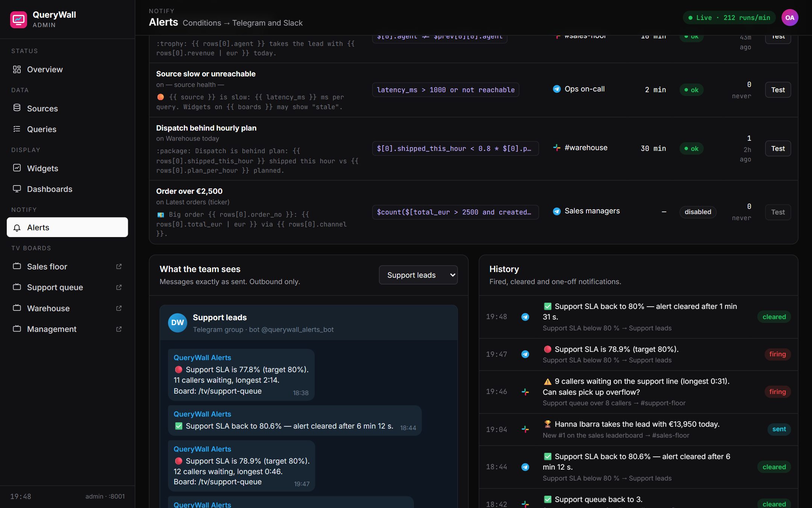Test the Source slow or unreachable alert
This screenshot has width=812, height=508.
click(x=778, y=90)
